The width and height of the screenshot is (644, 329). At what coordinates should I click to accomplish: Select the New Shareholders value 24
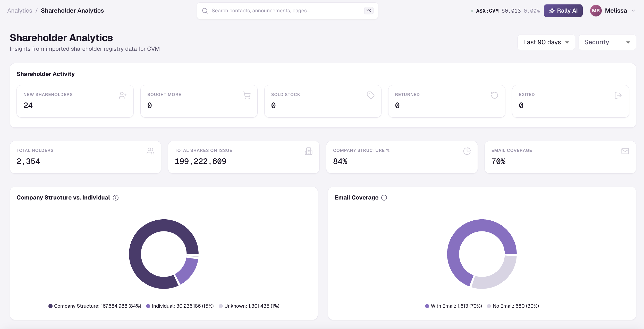click(28, 106)
